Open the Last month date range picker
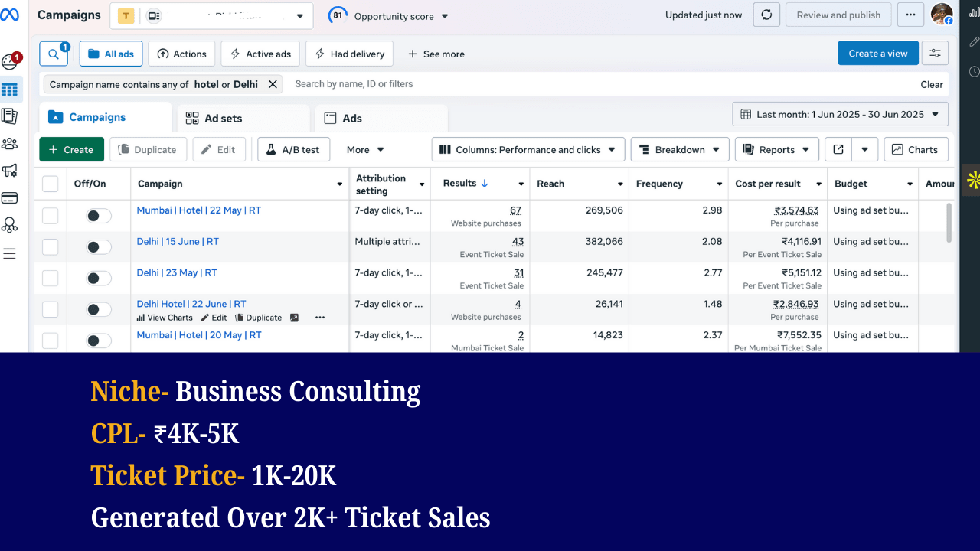Screen dimensions: 980x551 [x=840, y=114]
